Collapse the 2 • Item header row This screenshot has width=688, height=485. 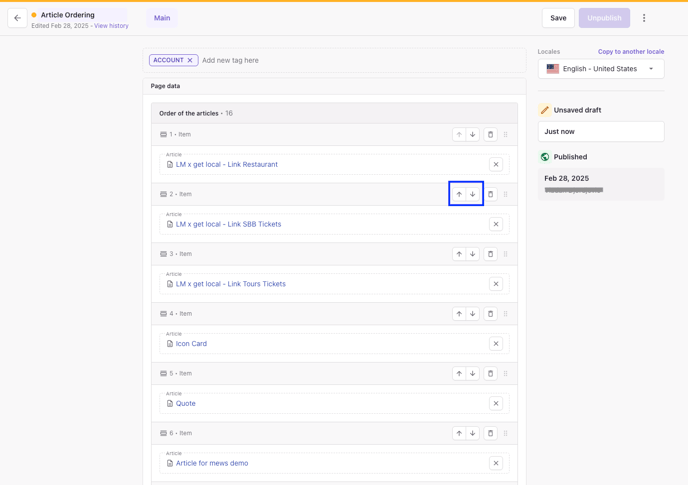click(334, 194)
